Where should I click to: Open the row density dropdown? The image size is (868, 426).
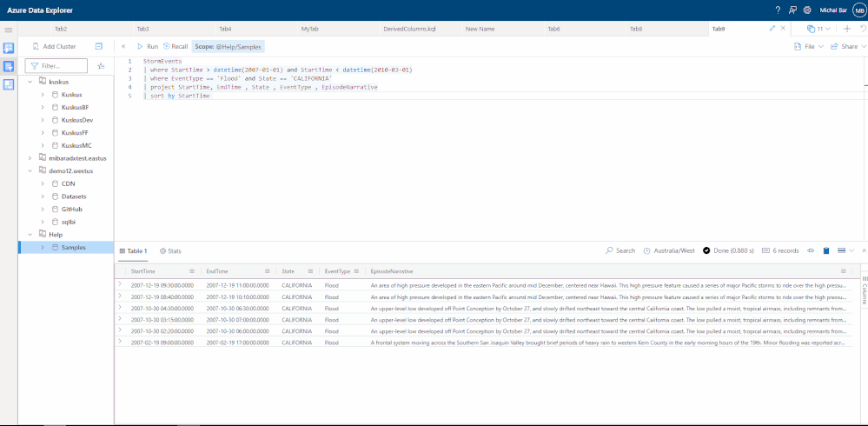pos(846,251)
